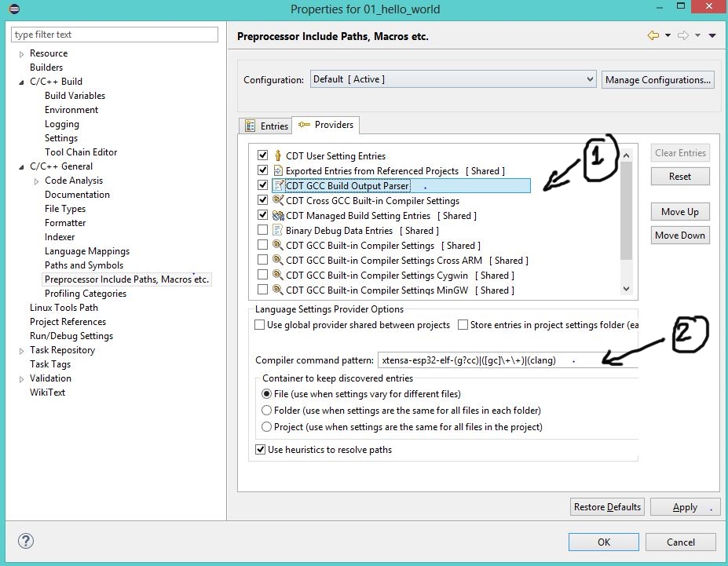Uncheck the CDT GCC Build Output Parser checkbox
This screenshot has height=566, width=728.
tap(263, 186)
